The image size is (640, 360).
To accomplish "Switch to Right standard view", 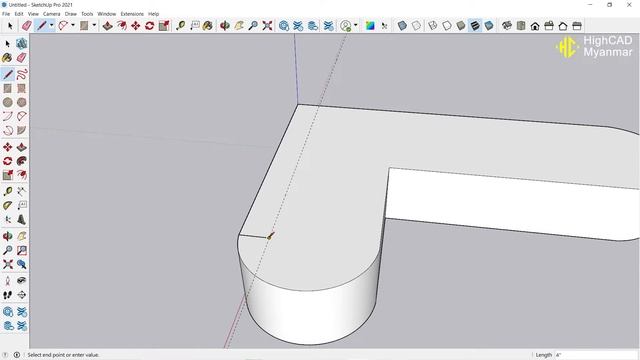I will pos(549,26).
